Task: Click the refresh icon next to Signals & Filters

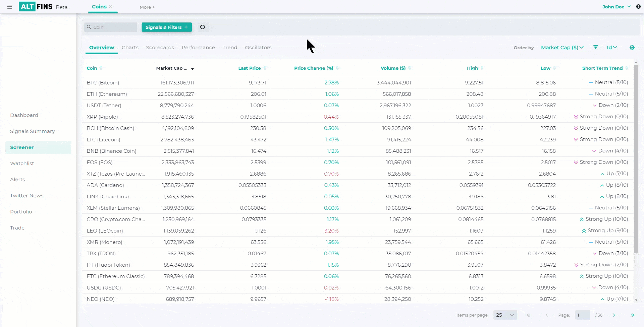Action: [203, 27]
